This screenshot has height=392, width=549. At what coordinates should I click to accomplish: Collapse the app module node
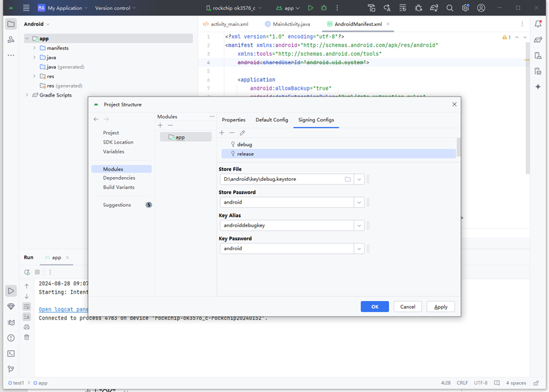click(x=27, y=38)
